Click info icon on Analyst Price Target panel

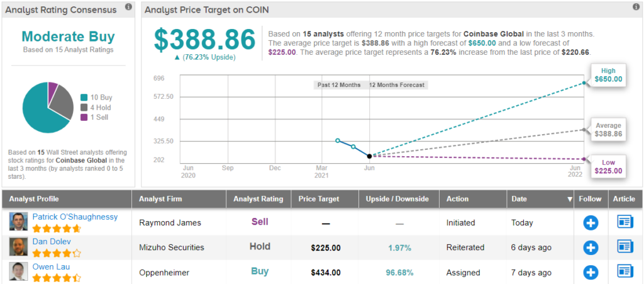636,7
